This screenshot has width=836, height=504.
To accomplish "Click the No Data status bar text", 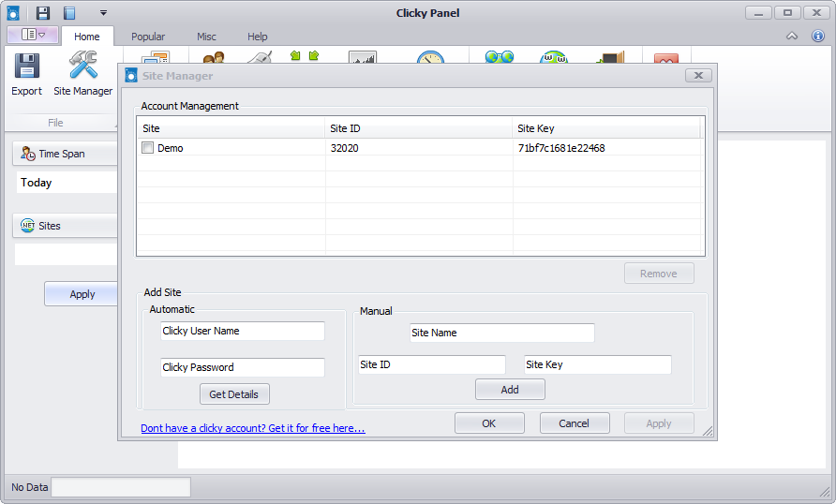I will click(30, 487).
